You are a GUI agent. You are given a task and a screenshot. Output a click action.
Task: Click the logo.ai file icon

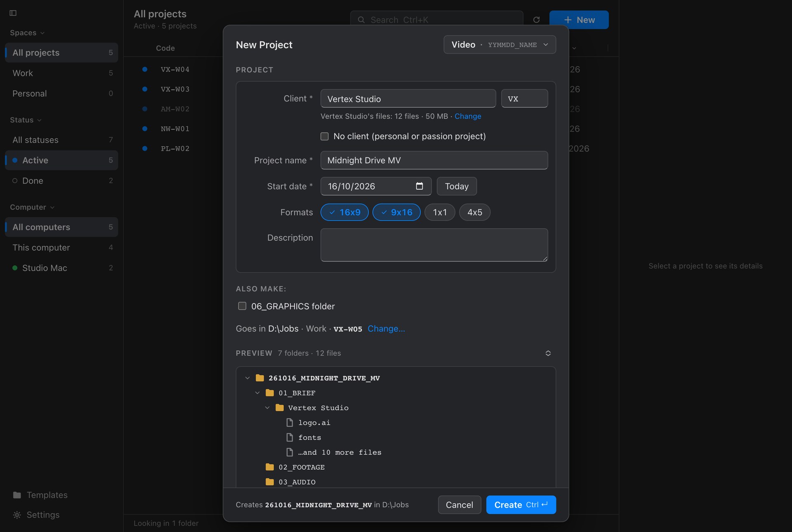click(290, 422)
